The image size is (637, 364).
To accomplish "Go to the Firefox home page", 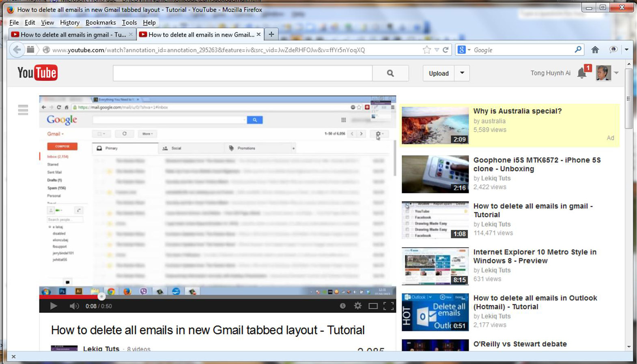I will coord(595,50).
